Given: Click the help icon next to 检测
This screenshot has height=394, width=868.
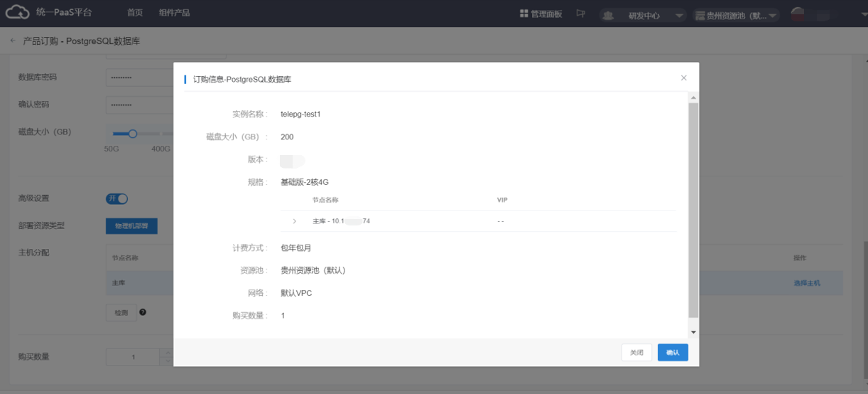Looking at the screenshot, I should (143, 312).
